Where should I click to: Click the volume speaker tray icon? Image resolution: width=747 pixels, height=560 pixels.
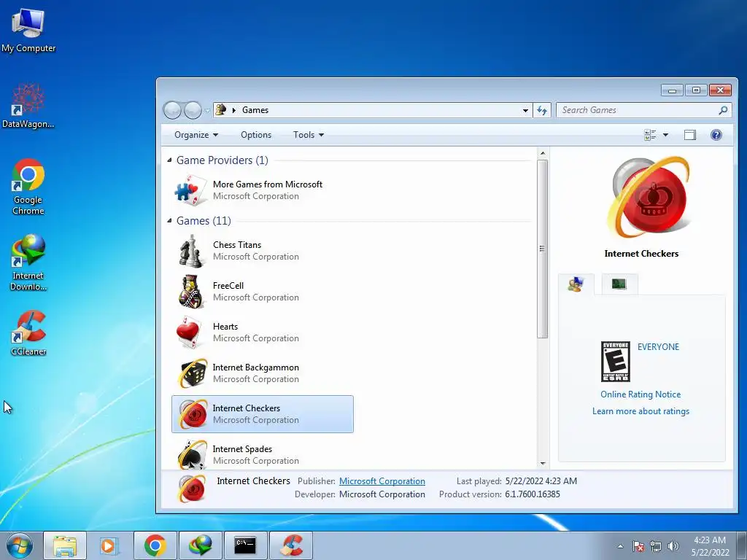point(673,546)
